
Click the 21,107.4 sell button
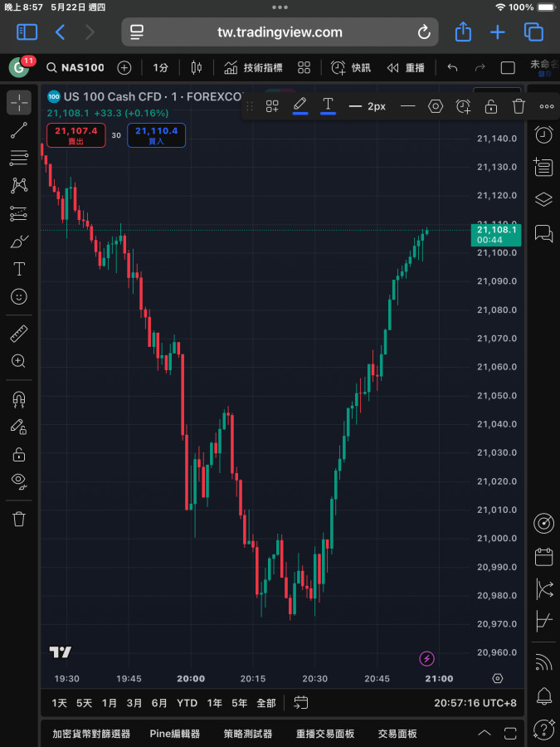tap(76, 135)
